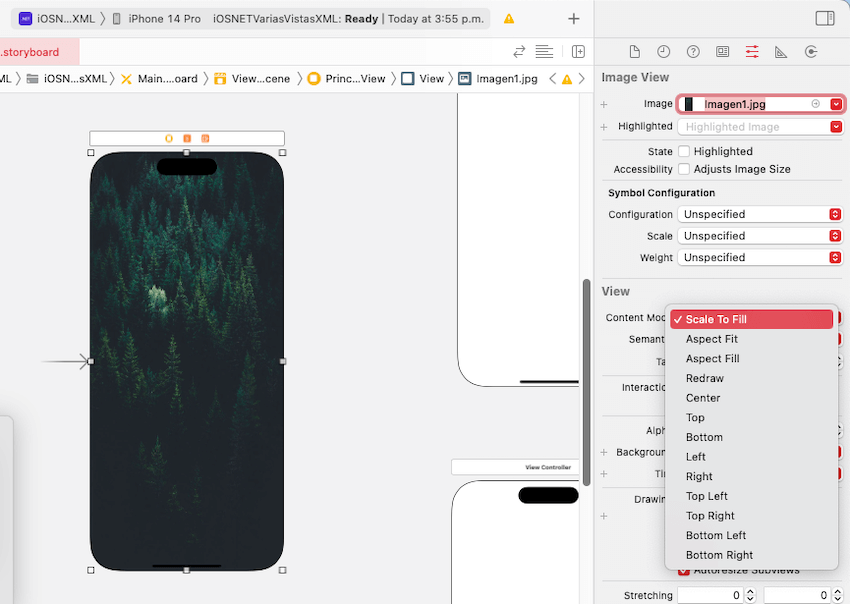Open the Highlighted Image dropdown

click(836, 126)
